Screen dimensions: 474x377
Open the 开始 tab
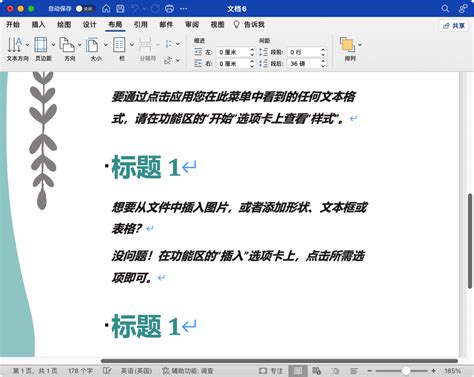click(13, 25)
